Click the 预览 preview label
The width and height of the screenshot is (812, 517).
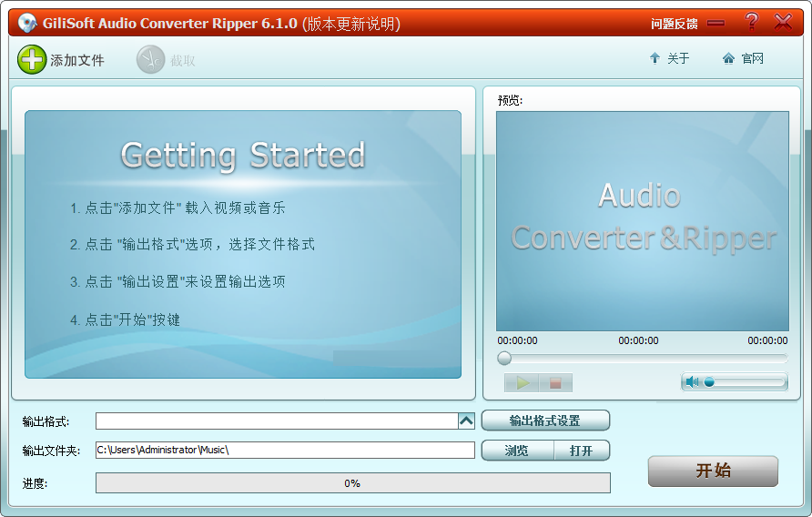point(510,100)
